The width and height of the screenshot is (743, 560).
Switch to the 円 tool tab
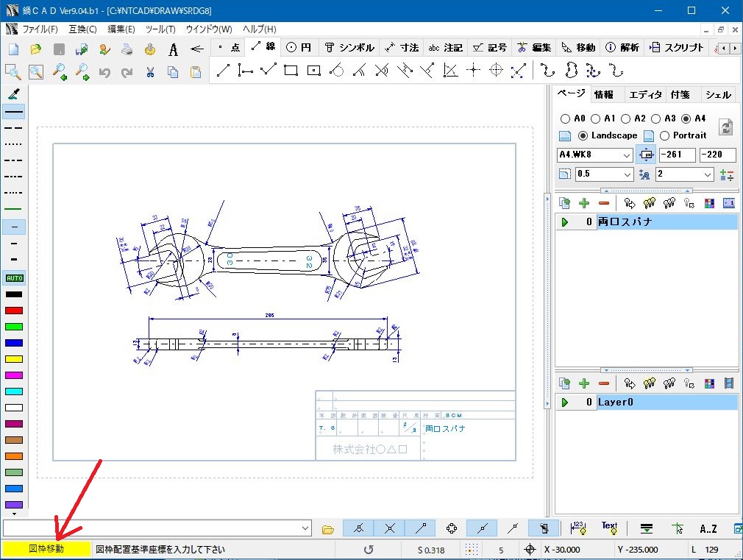[x=299, y=47]
